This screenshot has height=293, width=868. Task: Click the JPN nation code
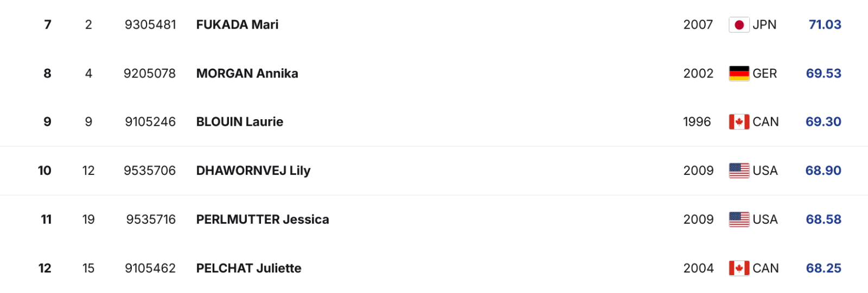coord(764,25)
